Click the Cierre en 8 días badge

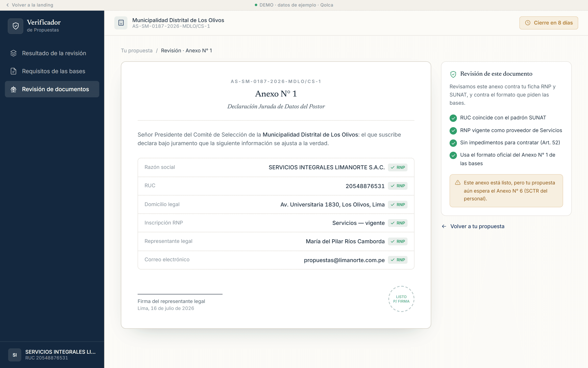pos(549,23)
